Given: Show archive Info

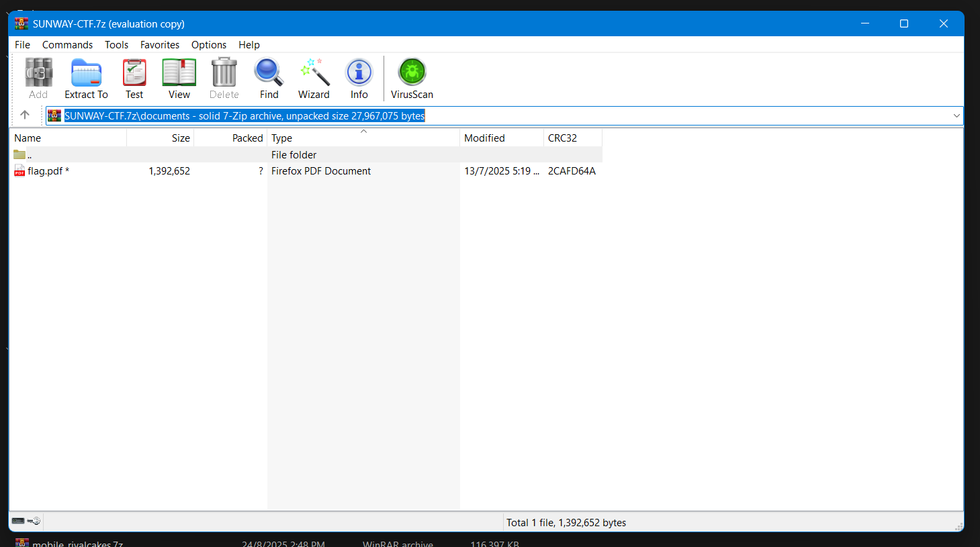Looking at the screenshot, I should coord(359,72).
